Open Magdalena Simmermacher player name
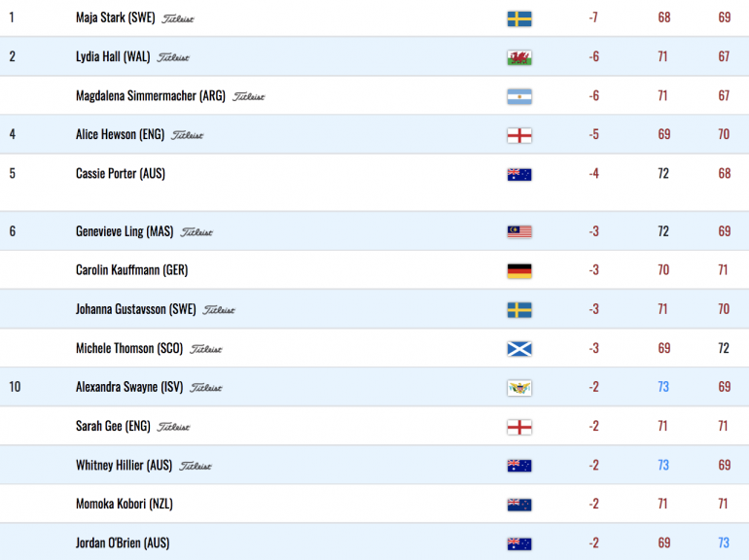This screenshot has width=749, height=560. click(151, 96)
